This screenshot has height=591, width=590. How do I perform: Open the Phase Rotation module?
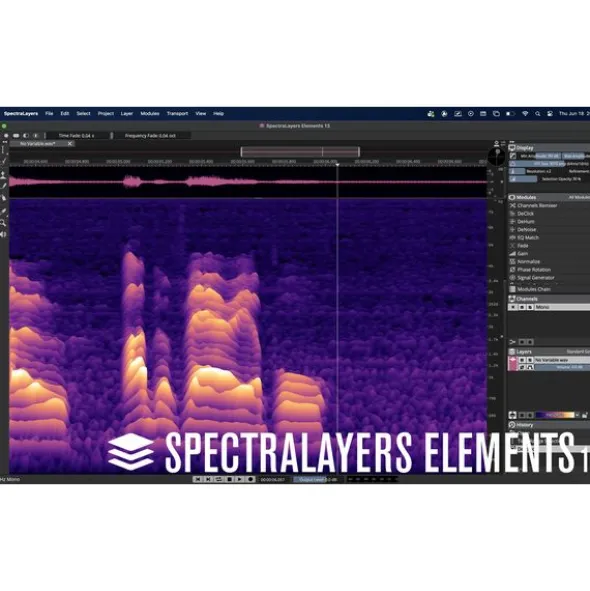click(533, 269)
